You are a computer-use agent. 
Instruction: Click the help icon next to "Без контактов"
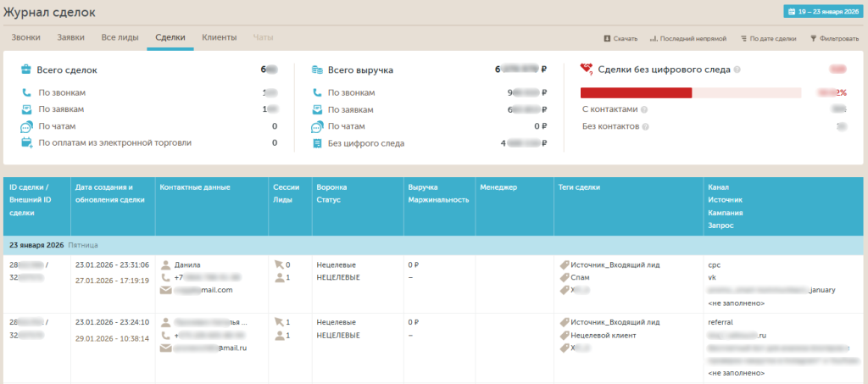[646, 126]
